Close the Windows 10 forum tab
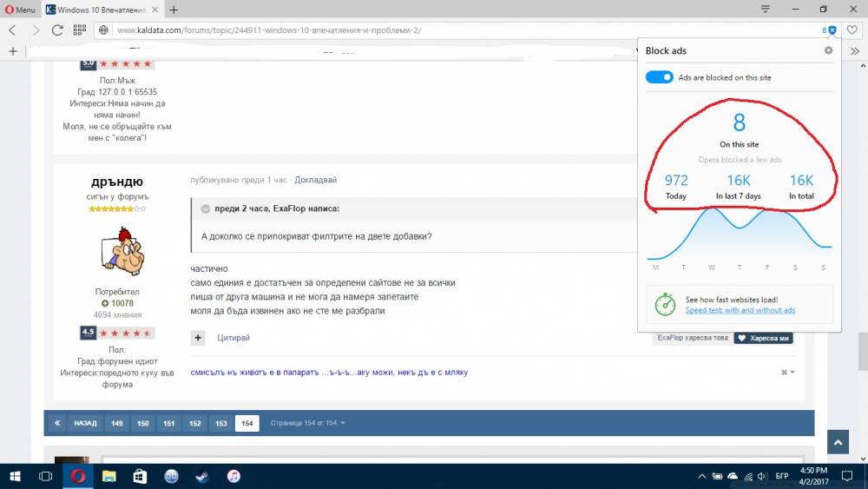Viewport: 868px width, 489px height. pos(155,10)
